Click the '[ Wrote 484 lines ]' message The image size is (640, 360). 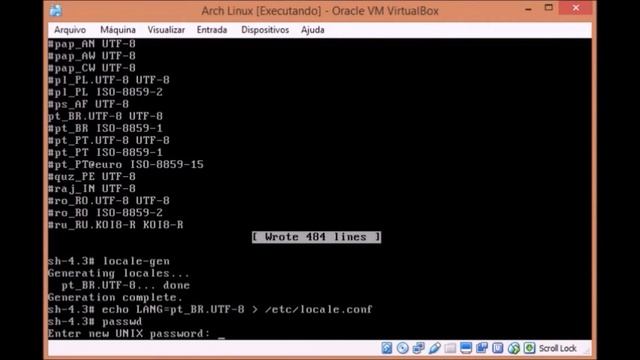316,237
